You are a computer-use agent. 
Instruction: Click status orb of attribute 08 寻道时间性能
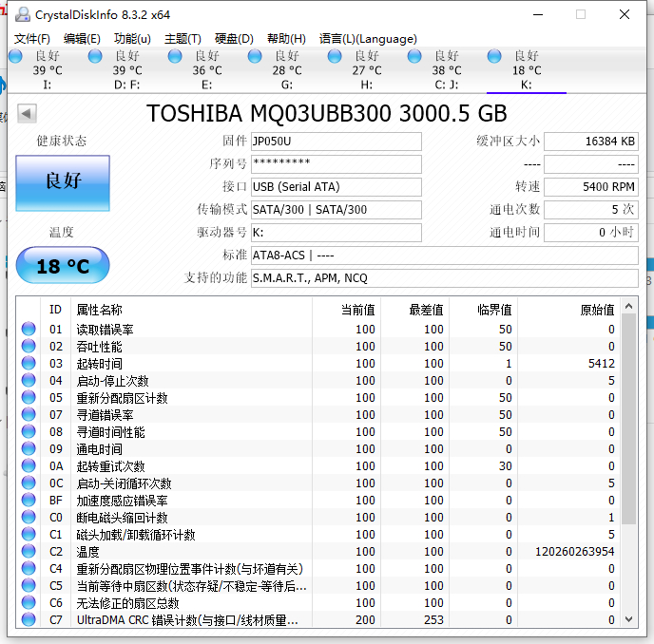coord(29,431)
